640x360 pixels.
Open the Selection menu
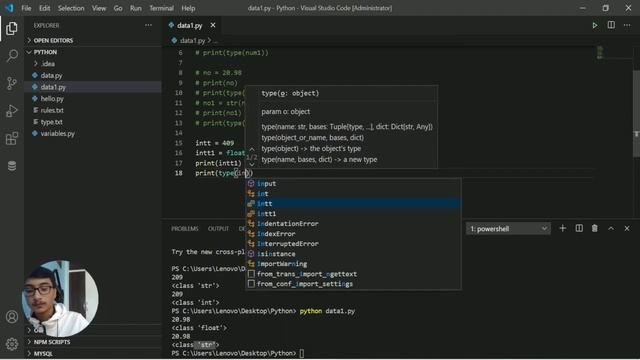[x=71, y=8]
